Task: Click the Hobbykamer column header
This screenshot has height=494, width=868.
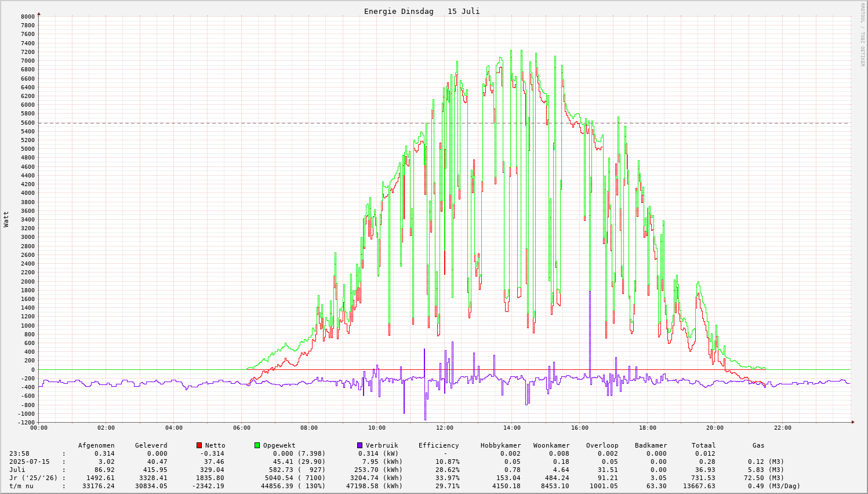Action: 500,445
